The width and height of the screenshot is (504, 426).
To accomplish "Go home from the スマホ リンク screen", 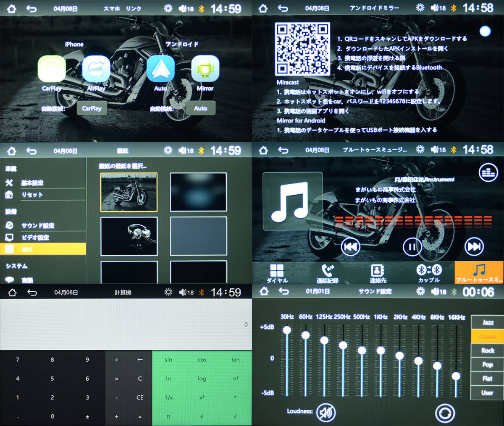I will coord(12,8).
